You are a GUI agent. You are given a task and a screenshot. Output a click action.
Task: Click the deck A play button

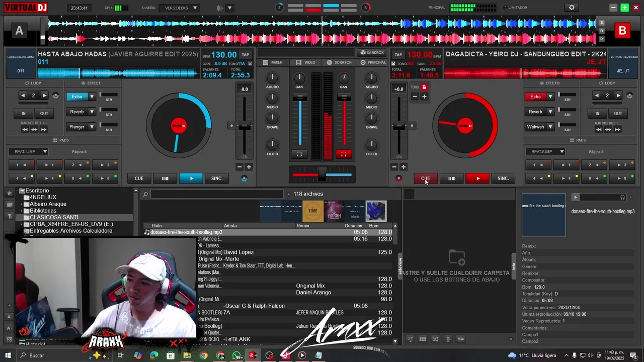[191, 178]
